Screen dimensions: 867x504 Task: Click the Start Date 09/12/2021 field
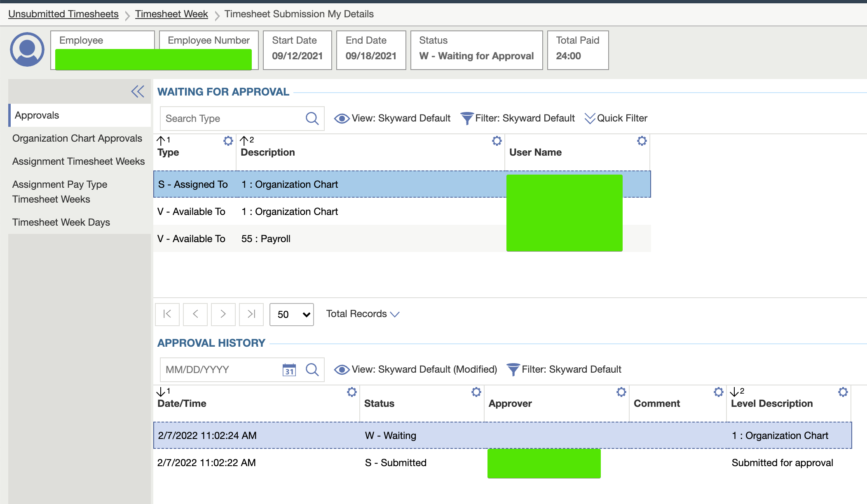pyautogui.click(x=297, y=50)
